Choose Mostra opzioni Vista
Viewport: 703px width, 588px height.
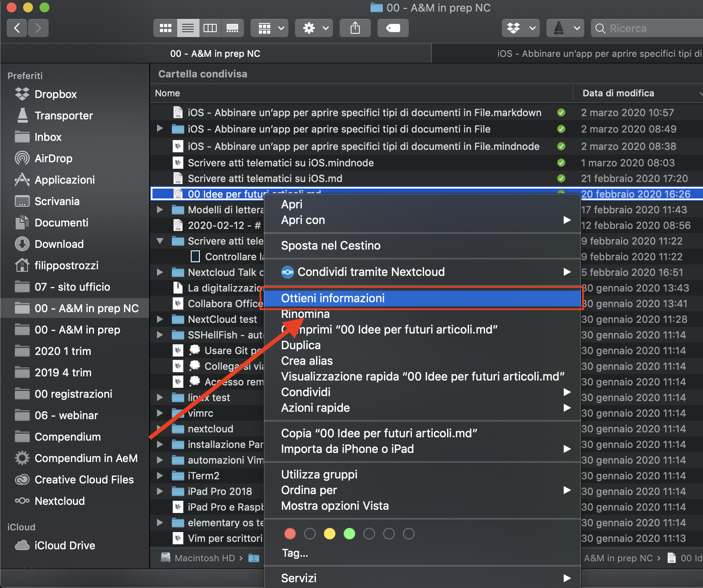[422, 506]
